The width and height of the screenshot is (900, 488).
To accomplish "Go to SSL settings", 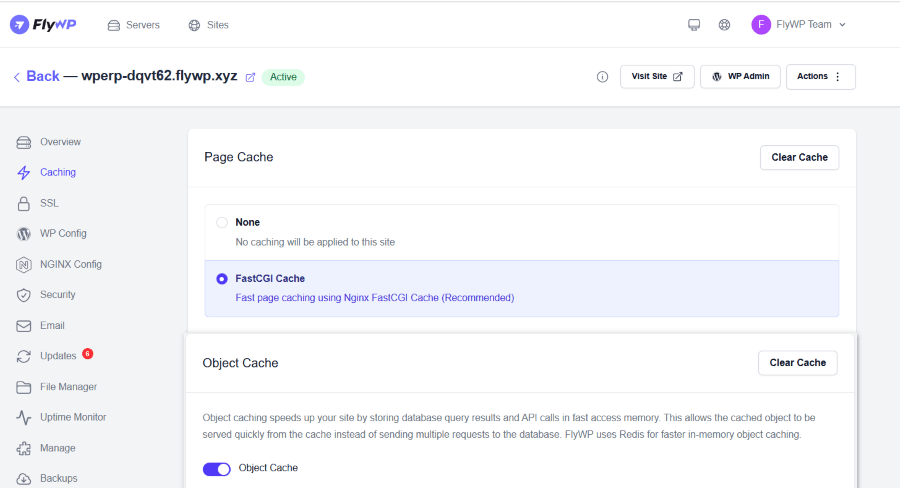I will (49, 203).
